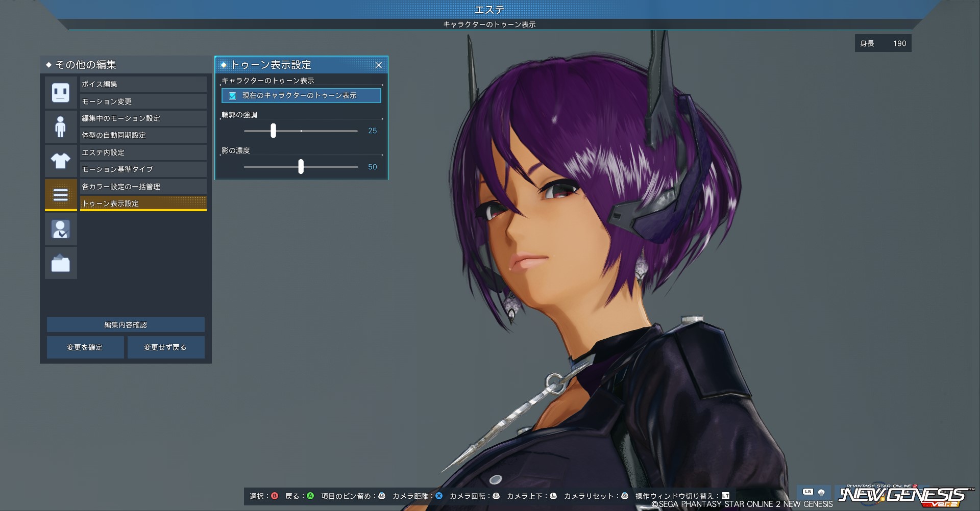The width and height of the screenshot is (980, 511).
Task: Open 各カラー設定の一括管理 entry
Action: (x=143, y=187)
